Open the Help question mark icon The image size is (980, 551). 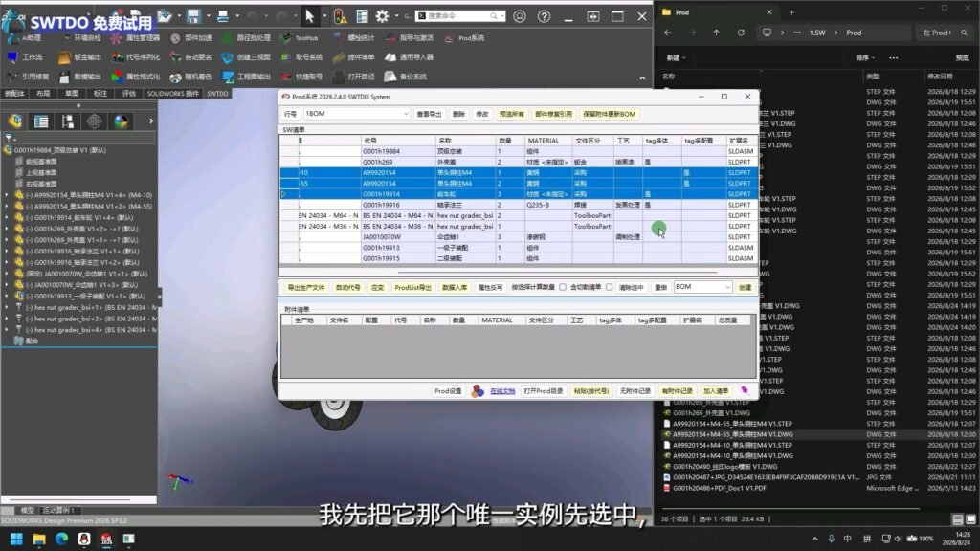[x=544, y=16]
